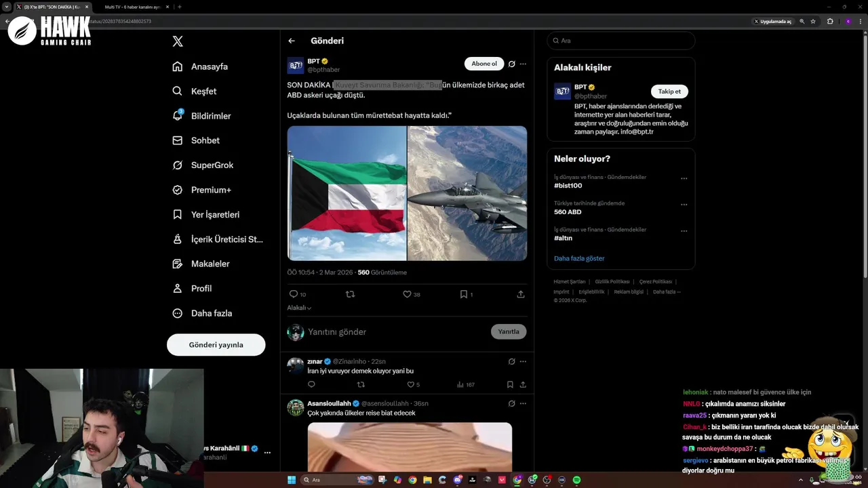Open İçerik Üreticisi Stüdyosu

(x=218, y=239)
